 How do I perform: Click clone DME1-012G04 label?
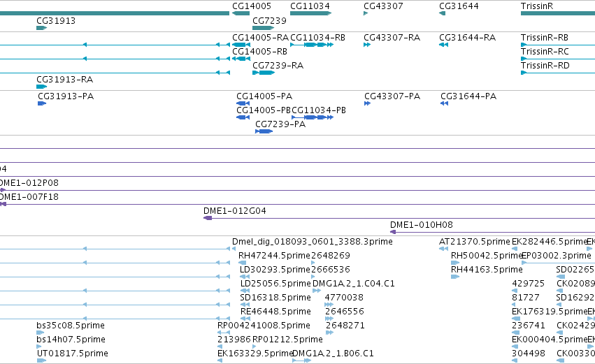tap(234, 211)
